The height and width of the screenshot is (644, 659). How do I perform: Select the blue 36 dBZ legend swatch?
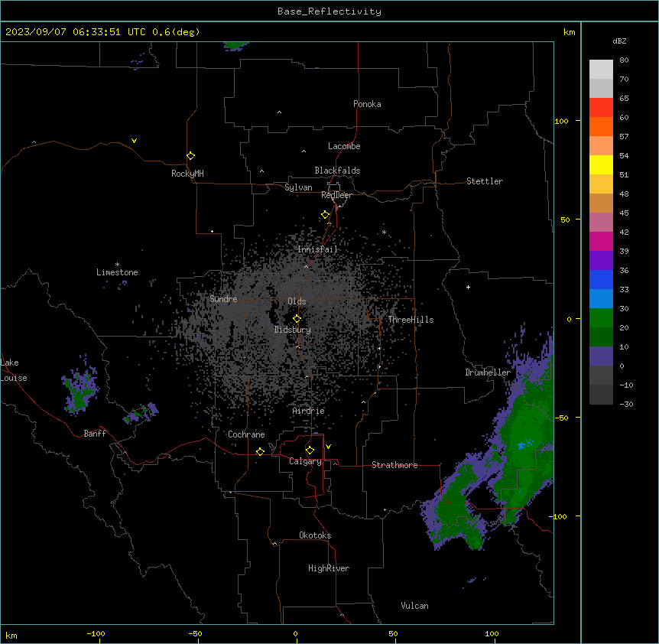pyautogui.click(x=601, y=279)
